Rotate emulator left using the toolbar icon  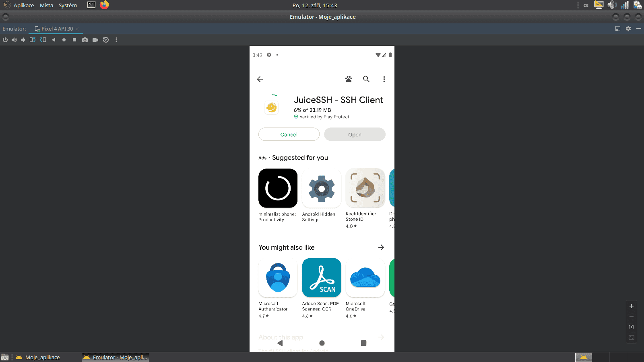pyautogui.click(x=33, y=40)
